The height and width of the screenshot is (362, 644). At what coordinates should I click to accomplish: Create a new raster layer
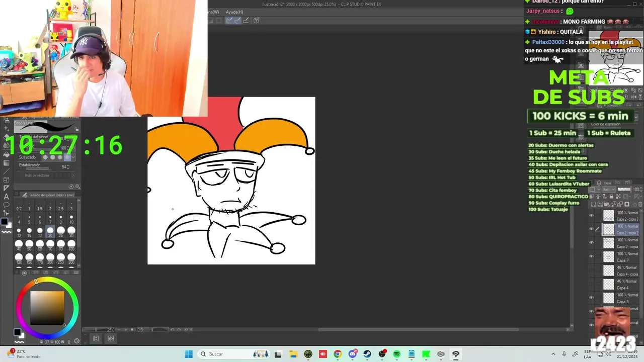pos(594,205)
